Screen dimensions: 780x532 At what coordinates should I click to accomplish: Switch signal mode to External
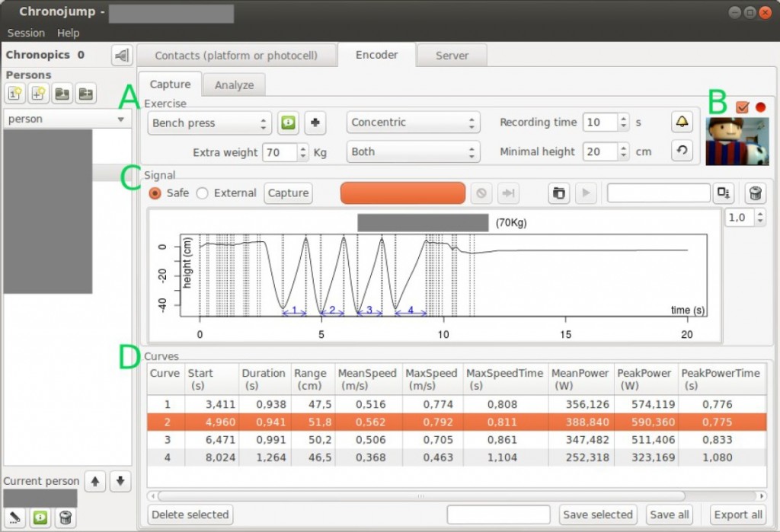(202, 193)
